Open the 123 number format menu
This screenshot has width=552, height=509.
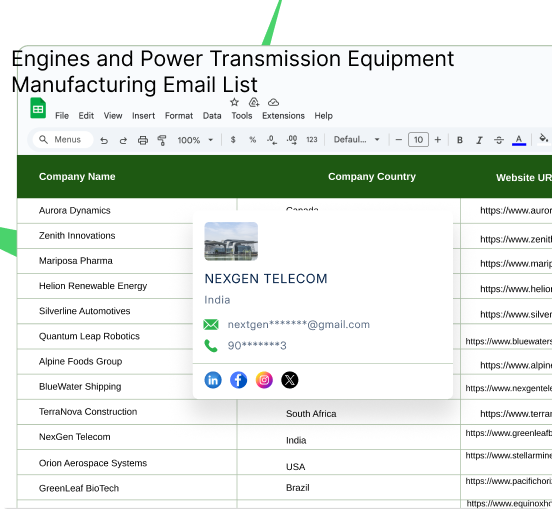tap(312, 140)
